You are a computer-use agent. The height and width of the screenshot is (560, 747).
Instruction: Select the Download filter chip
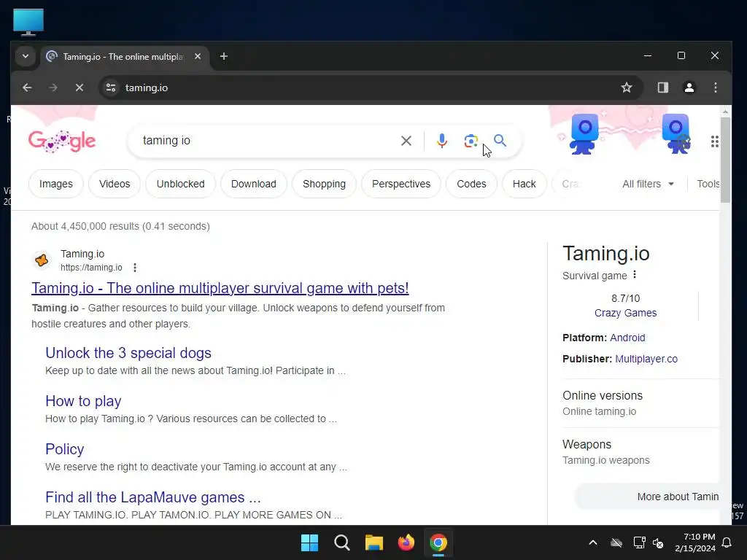pos(253,184)
